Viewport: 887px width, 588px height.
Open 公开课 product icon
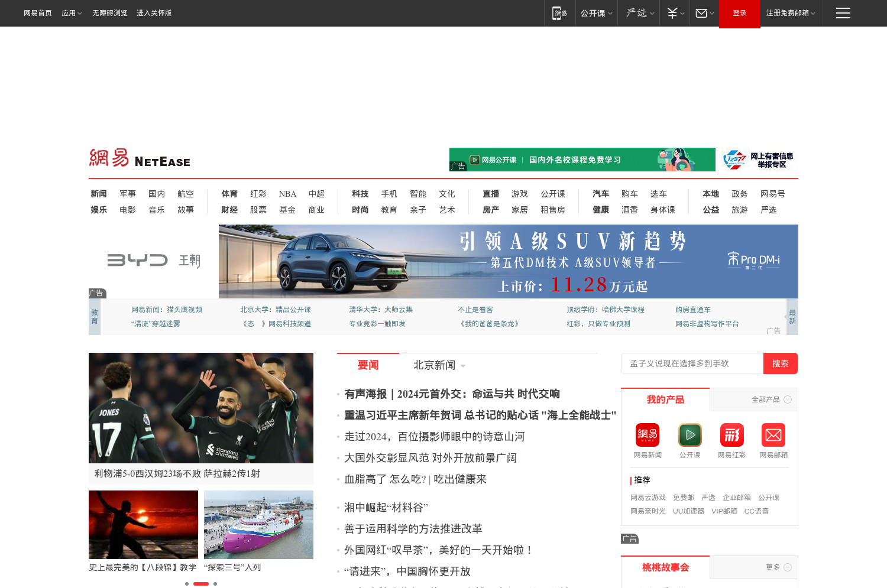pyautogui.click(x=689, y=435)
